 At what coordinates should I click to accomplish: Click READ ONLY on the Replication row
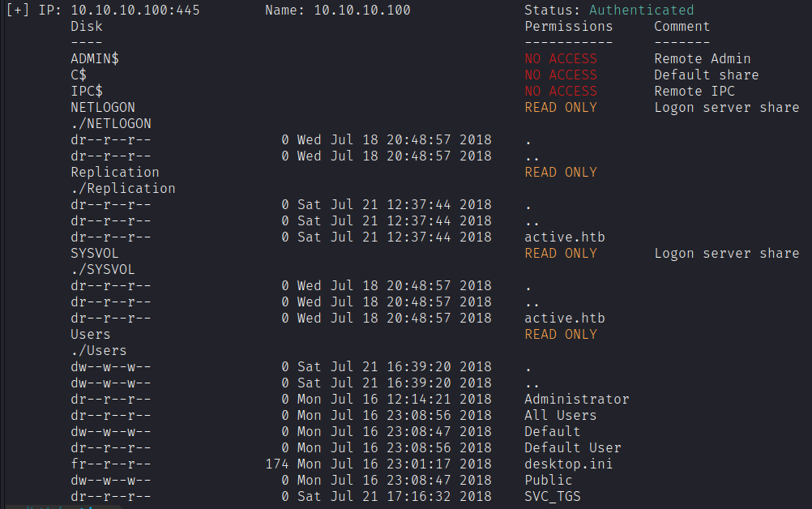point(561,172)
